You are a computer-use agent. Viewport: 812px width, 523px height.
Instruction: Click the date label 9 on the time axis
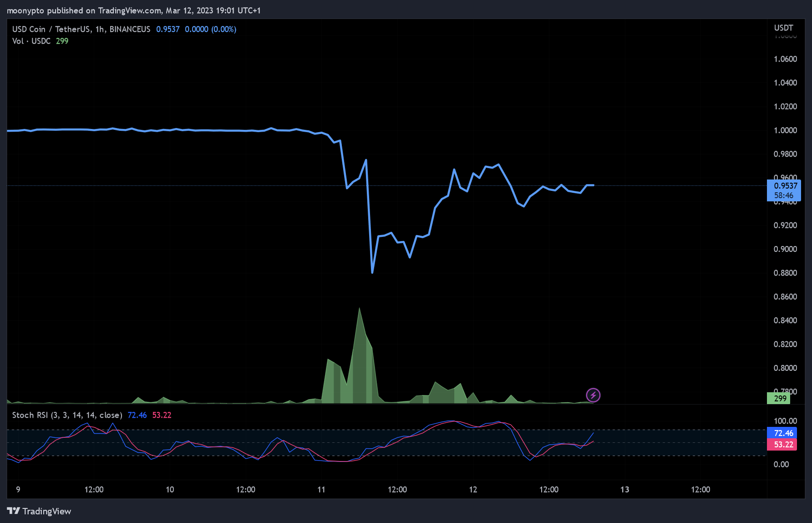[x=18, y=490]
